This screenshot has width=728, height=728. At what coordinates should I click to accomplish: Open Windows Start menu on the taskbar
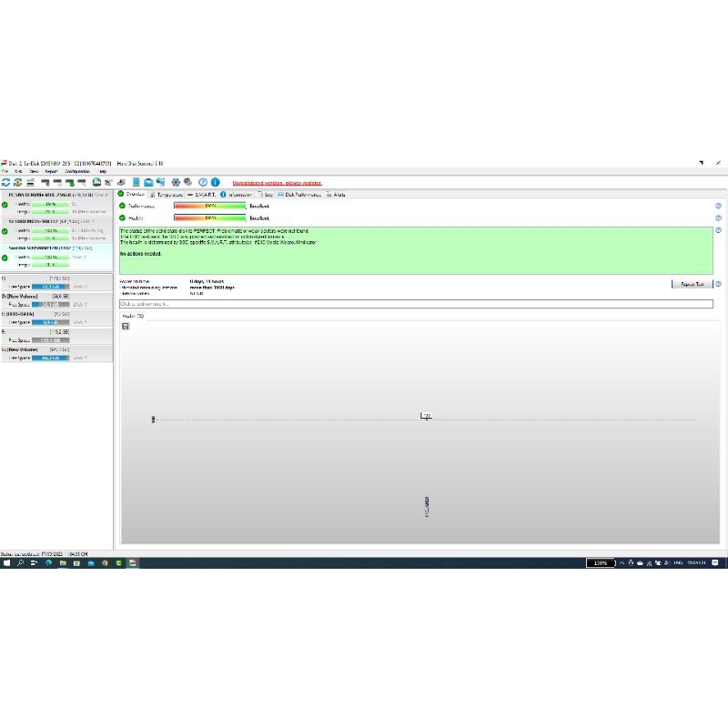click(6, 563)
